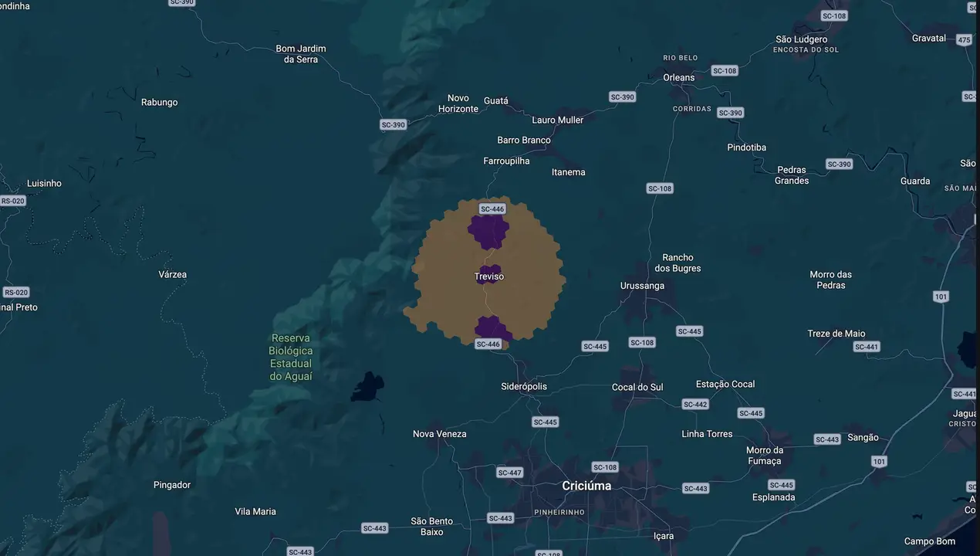Click Reserva Biológica Estadual do Aguaí label
The image size is (980, 556).
click(291, 358)
